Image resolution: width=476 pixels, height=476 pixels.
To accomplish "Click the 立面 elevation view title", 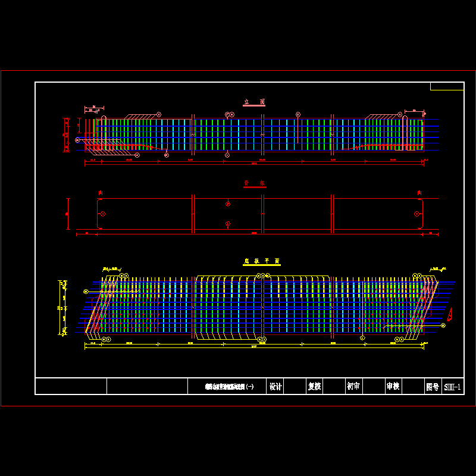I will click(x=254, y=102).
